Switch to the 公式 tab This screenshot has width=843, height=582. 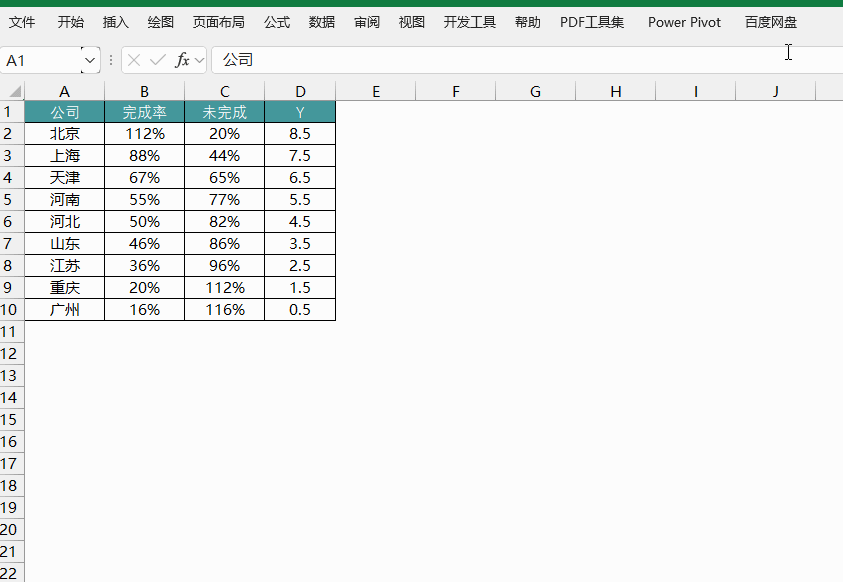point(277,22)
